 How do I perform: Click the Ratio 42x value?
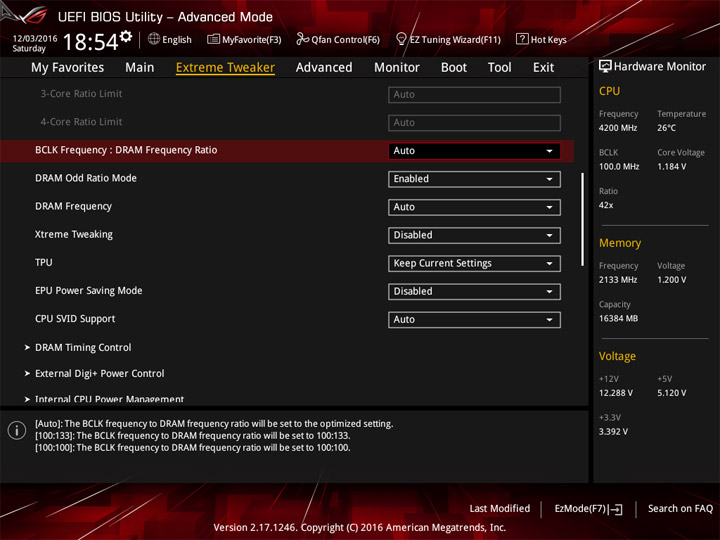(606, 205)
